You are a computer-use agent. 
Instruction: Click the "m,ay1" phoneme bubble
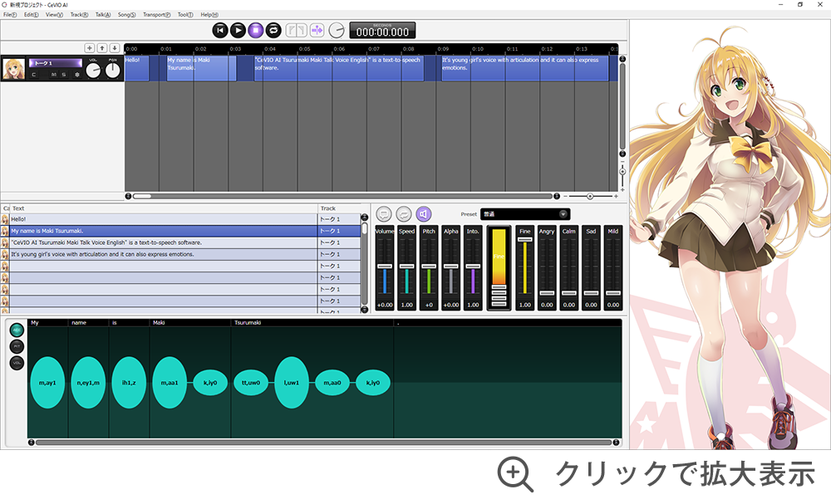[47, 382]
